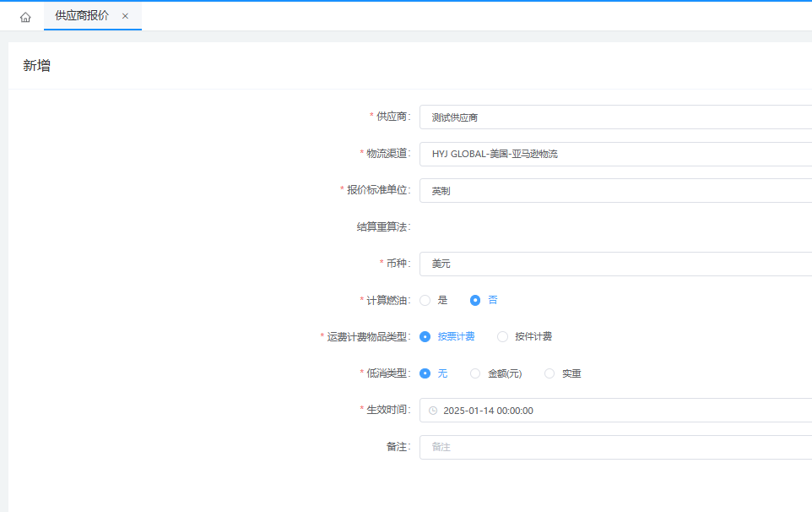This screenshot has width=812, height=512.
Task: Select 无 for 低消类型
Action: point(425,373)
